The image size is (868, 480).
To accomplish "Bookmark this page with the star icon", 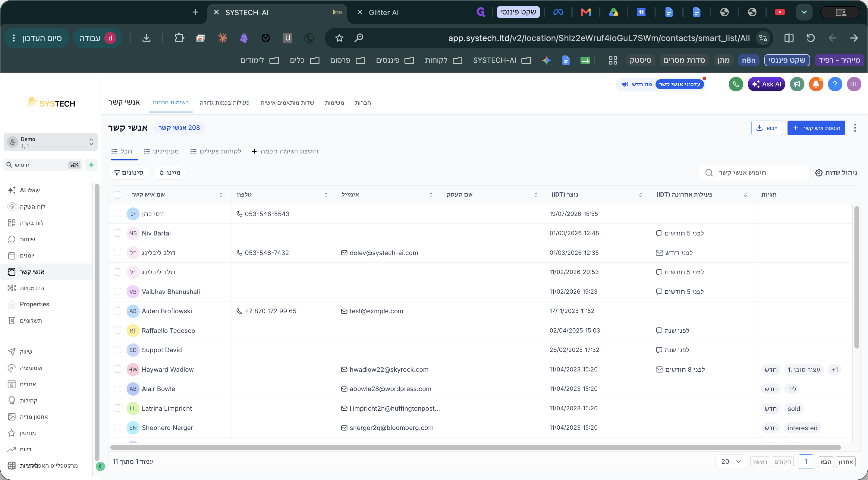I will (x=339, y=38).
